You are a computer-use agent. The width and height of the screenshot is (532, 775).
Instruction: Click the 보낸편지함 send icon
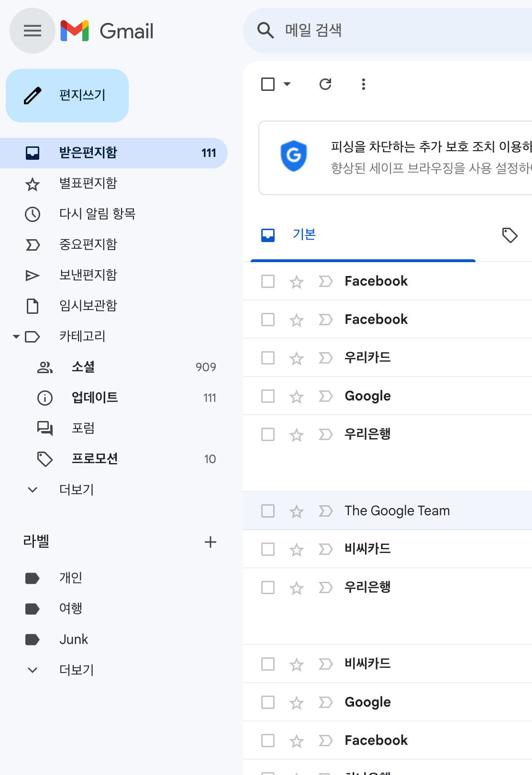pyautogui.click(x=33, y=275)
